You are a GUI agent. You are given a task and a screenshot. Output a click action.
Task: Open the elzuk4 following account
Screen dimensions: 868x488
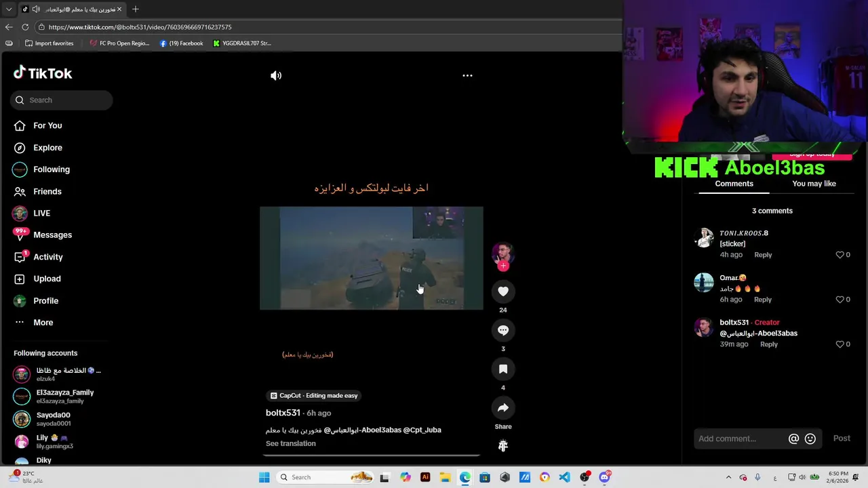coord(58,374)
